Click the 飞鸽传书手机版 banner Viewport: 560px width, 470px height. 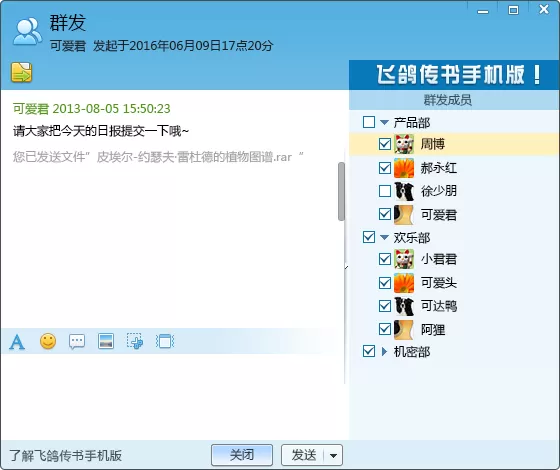pos(454,75)
